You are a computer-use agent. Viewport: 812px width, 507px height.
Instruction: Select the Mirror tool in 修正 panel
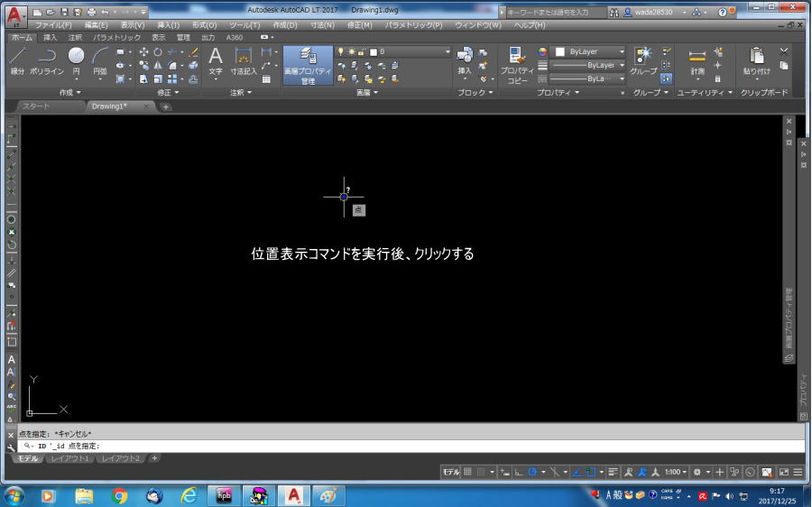point(157,65)
